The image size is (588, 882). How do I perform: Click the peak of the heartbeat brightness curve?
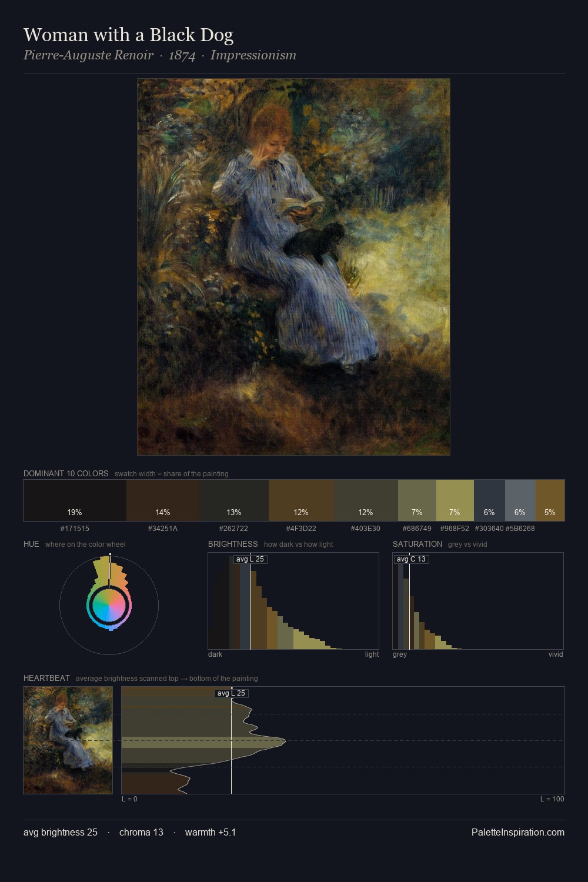285,741
